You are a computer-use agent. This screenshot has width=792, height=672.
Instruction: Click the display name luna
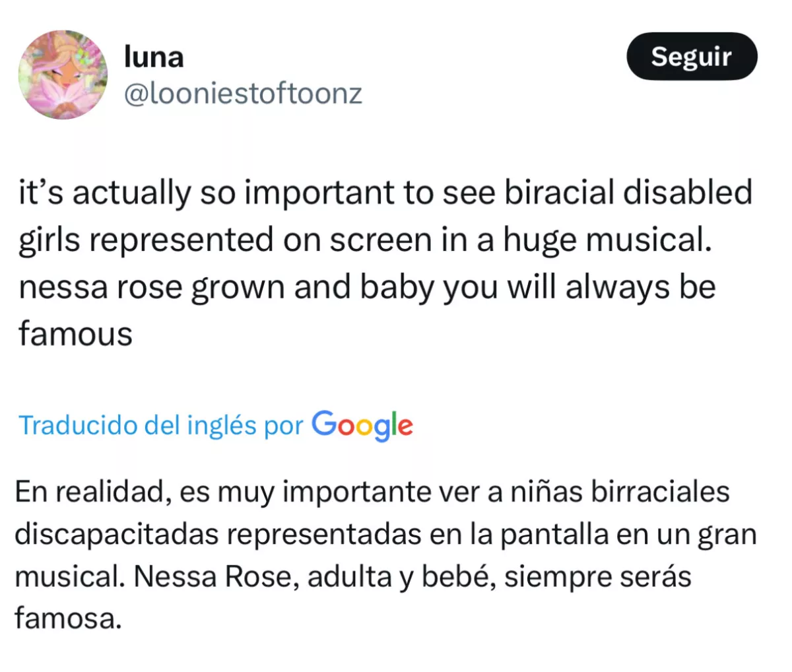153,57
